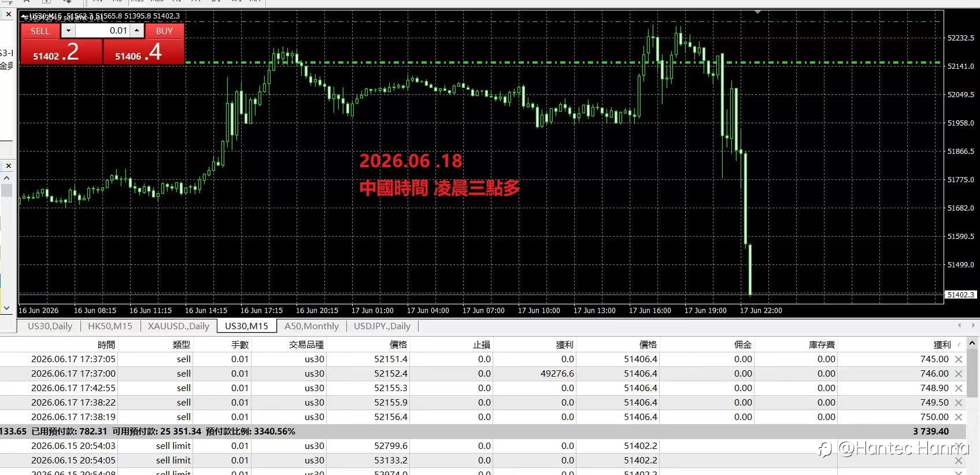This screenshot has width=980, height=475.
Task: Close the sell order with profit 748.90
Action: click(959, 388)
